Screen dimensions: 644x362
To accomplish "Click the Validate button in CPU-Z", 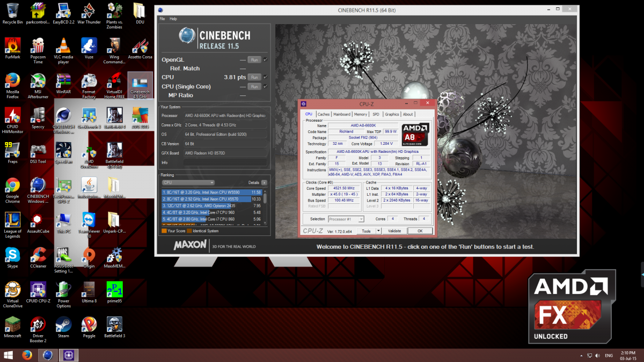I will click(394, 231).
